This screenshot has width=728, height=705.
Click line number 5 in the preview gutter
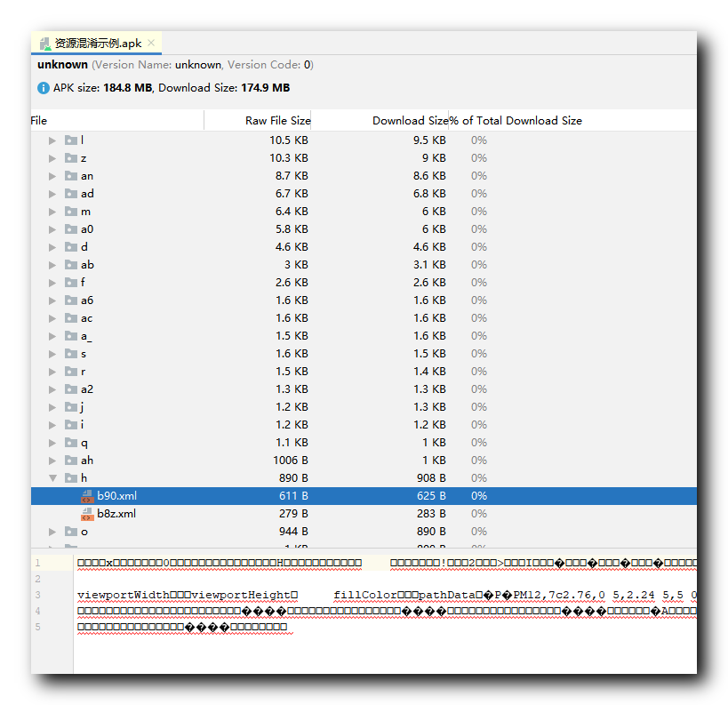[37, 627]
